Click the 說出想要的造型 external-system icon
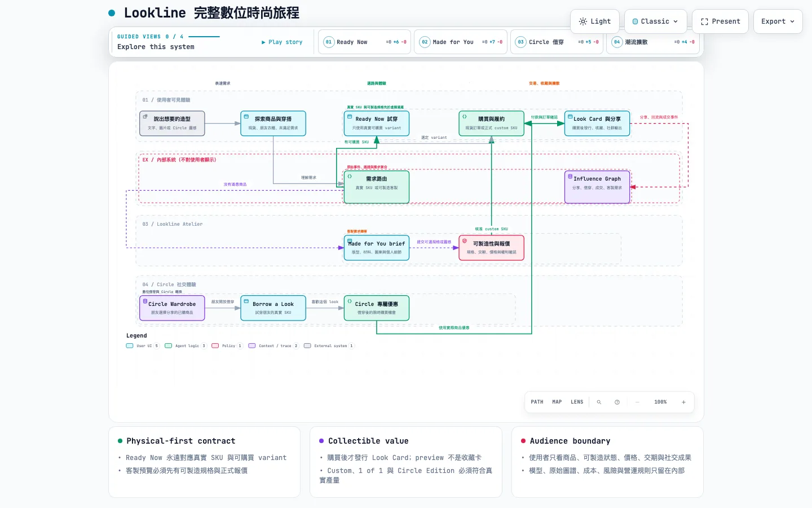812x508 pixels. 145,117
